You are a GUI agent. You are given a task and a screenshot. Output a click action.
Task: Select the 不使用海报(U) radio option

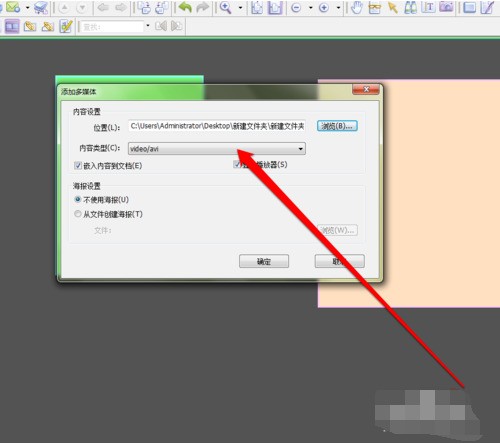(x=77, y=199)
